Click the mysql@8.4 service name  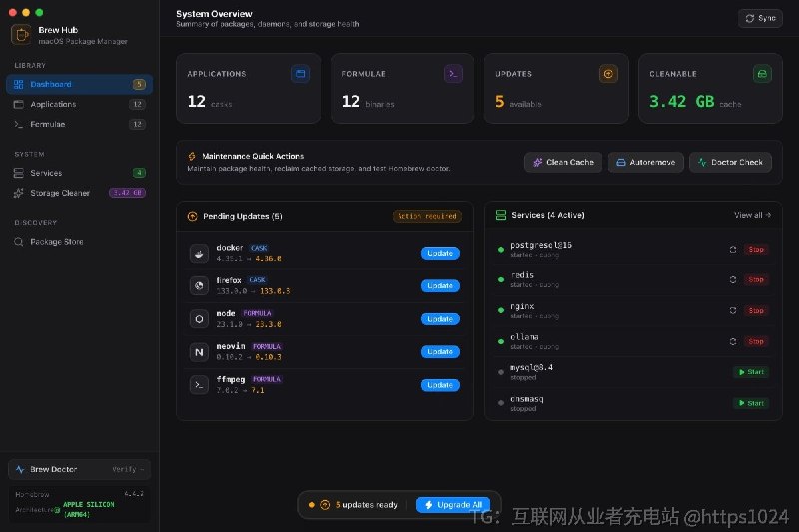click(x=531, y=367)
